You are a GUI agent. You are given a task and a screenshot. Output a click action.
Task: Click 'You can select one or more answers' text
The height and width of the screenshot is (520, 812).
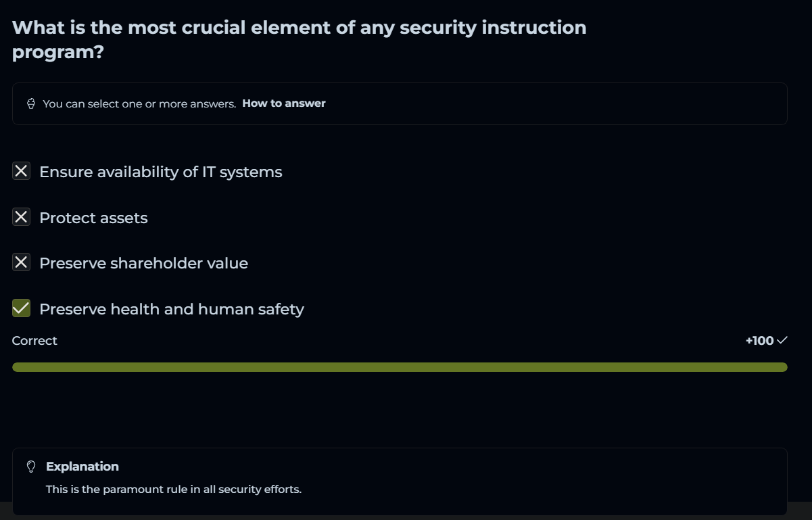tap(139, 104)
